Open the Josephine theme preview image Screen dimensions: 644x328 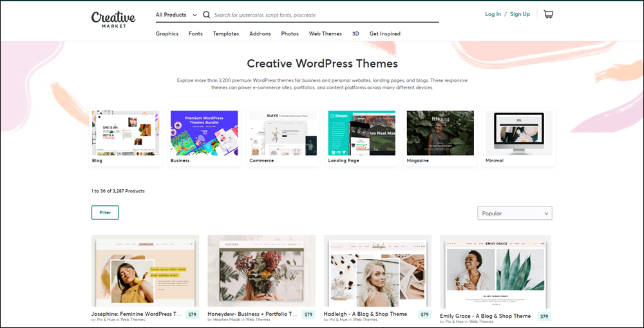tap(145, 271)
